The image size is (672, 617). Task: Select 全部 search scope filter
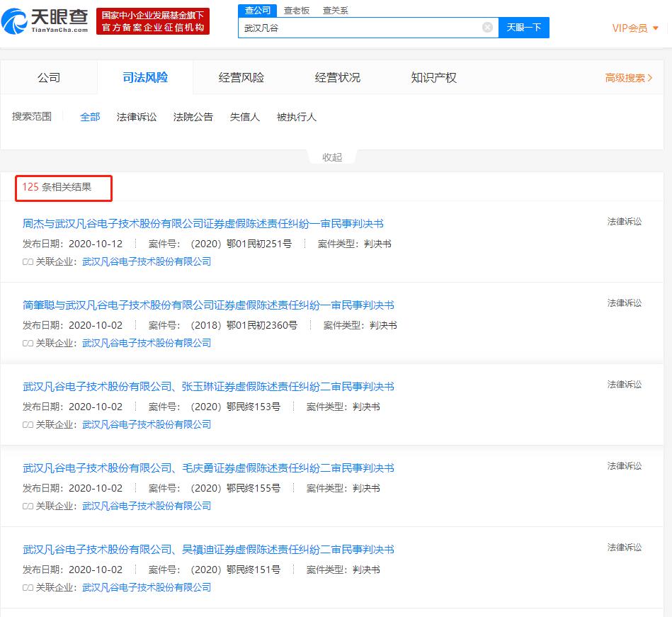coord(90,117)
